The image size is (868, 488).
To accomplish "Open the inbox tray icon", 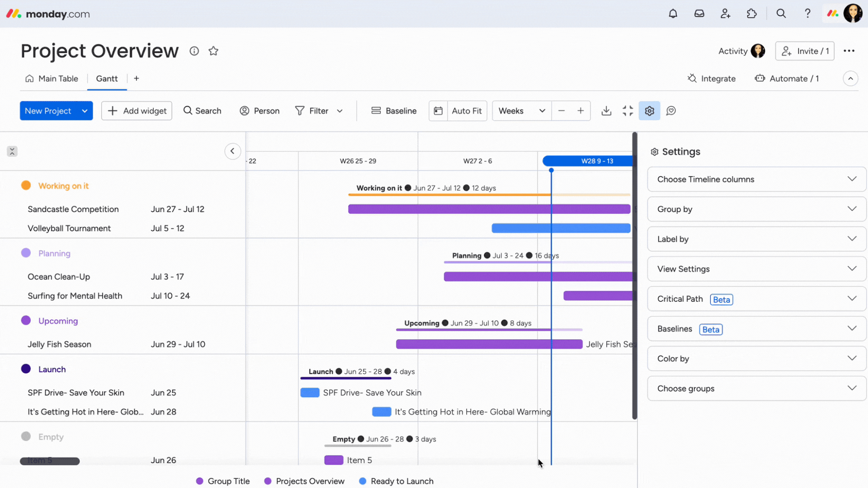I will click(699, 14).
